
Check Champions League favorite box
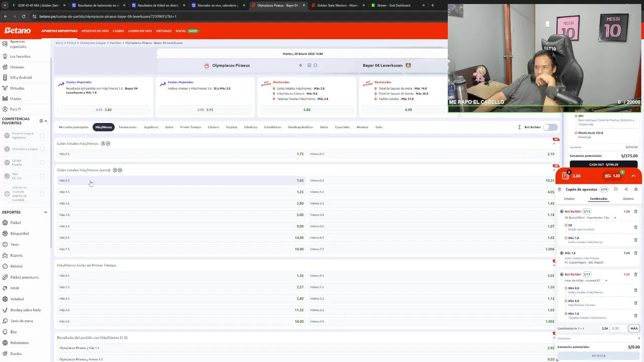point(42,149)
